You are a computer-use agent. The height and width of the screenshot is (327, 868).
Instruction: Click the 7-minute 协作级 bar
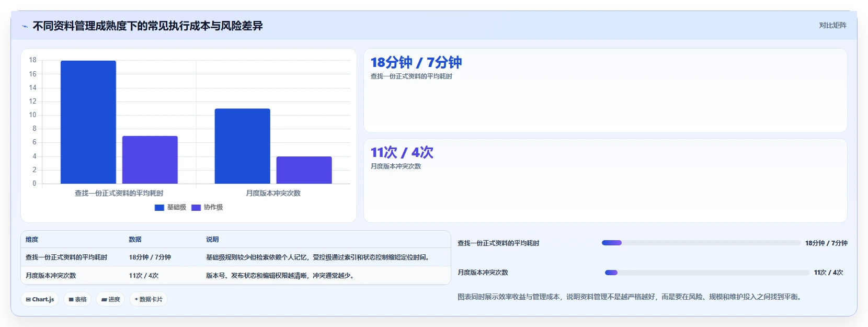tap(150, 160)
